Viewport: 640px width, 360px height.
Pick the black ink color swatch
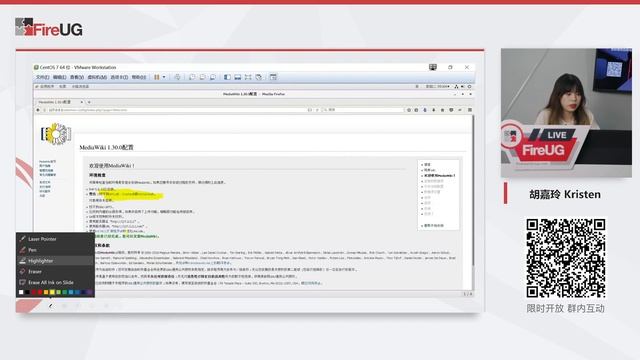27,292
